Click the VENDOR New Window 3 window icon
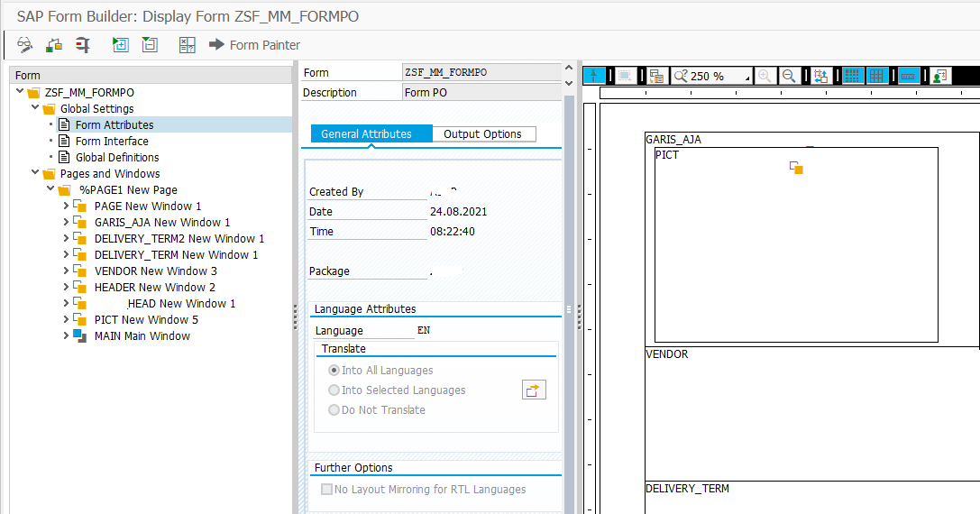980x514 pixels. [x=80, y=271]
